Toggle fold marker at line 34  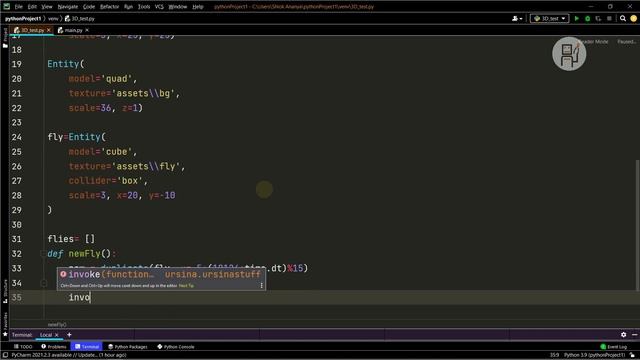tap(43, 283)
